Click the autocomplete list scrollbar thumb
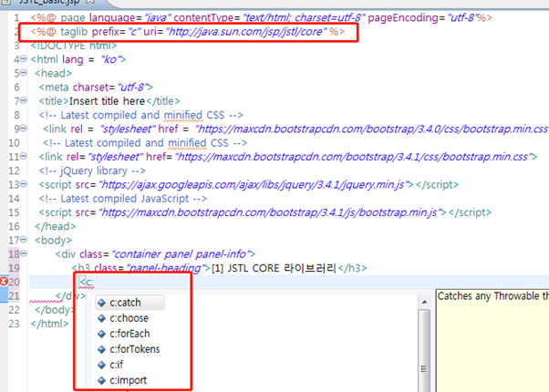This screenshot has height=392, width=549. tap(424, 351)
